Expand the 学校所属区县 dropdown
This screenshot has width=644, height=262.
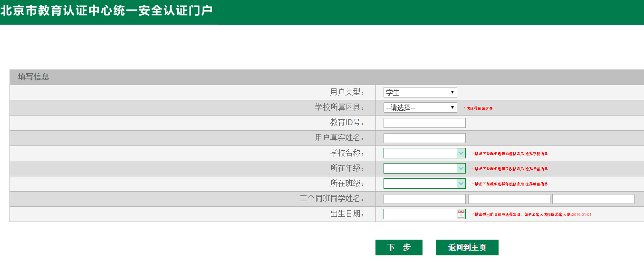[x=420, y=107]
